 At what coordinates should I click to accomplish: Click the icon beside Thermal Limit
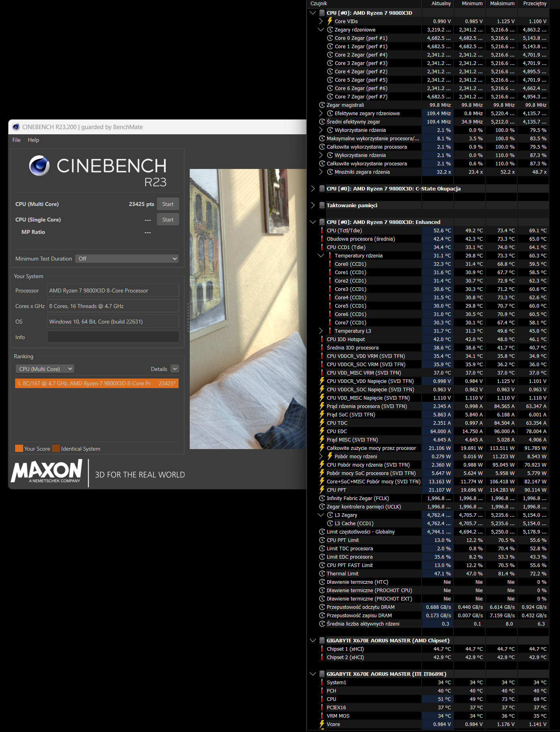click(322, 573)
